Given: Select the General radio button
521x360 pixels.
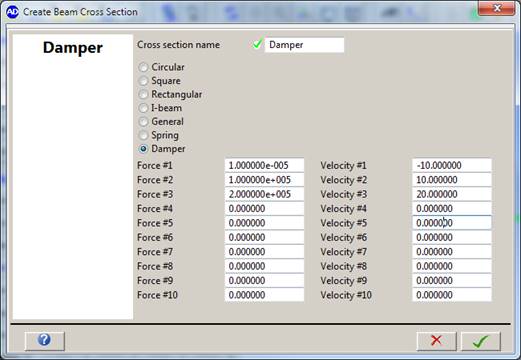Looking at the screenshot, I should [143, 122].
